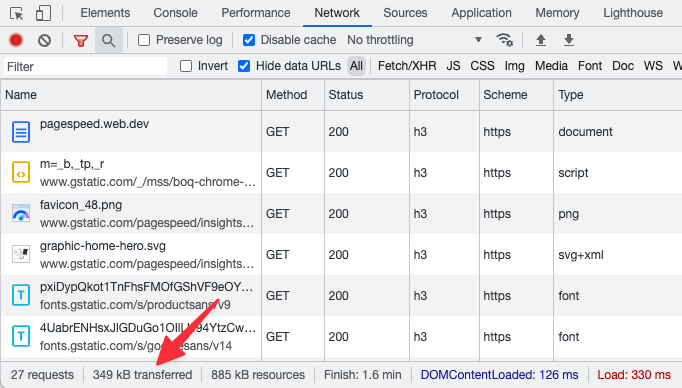Select the pxiDypQkot1TnFhsFMOfGShVF9eOY font request

146,287
